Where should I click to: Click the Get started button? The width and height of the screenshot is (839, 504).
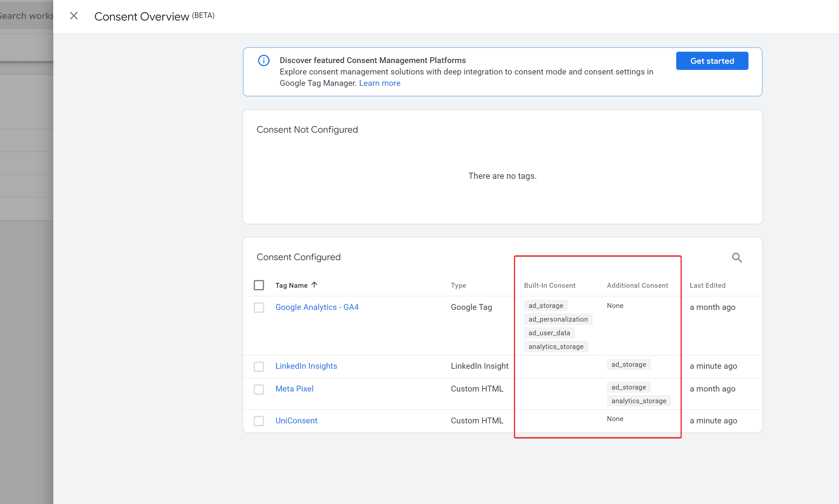[712, 61]
